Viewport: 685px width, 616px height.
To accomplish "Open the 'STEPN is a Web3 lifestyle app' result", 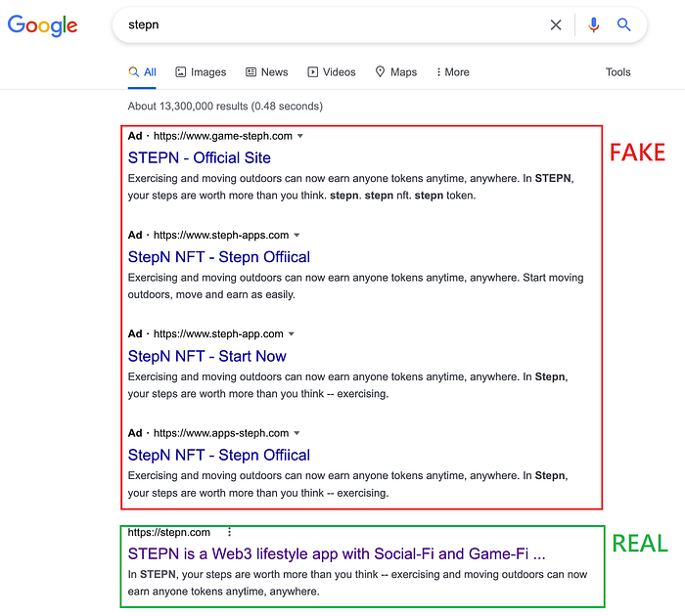I will [337, 553].
